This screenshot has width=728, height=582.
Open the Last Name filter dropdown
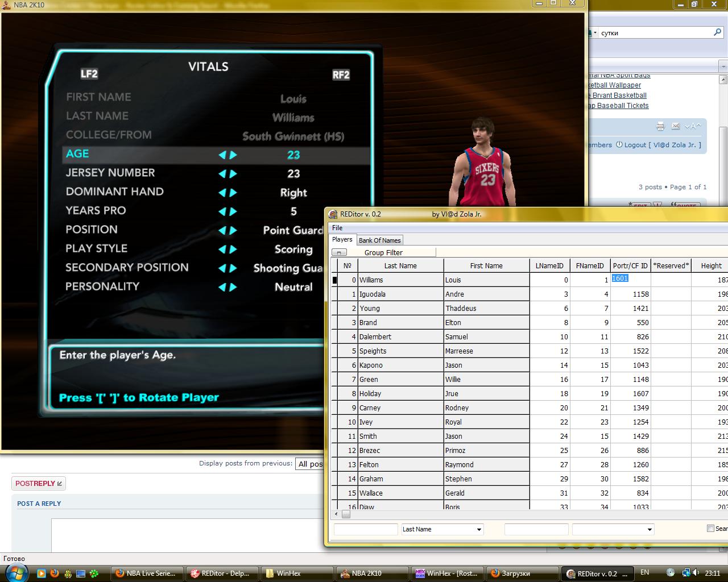point(479,530)
